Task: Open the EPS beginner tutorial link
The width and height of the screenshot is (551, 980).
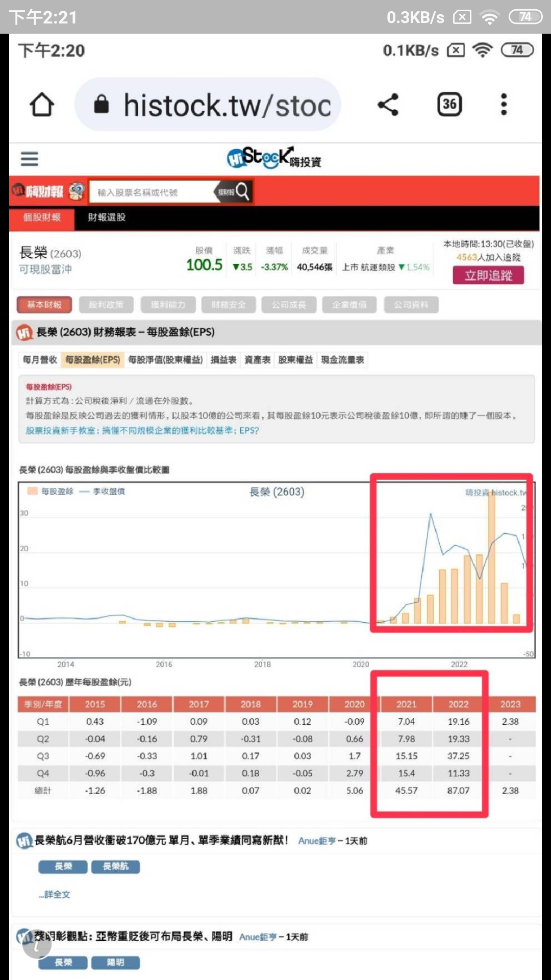Action: click(x=142, y=430)
